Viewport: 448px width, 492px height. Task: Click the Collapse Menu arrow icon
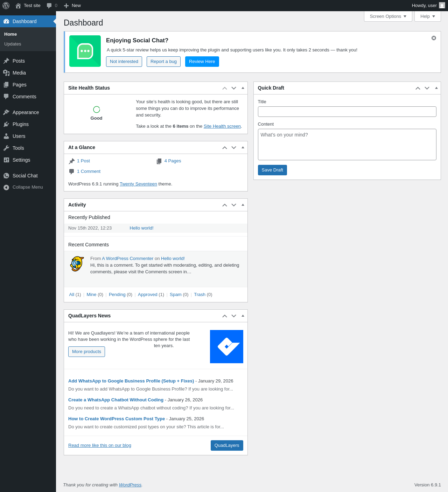pos(6,187)
